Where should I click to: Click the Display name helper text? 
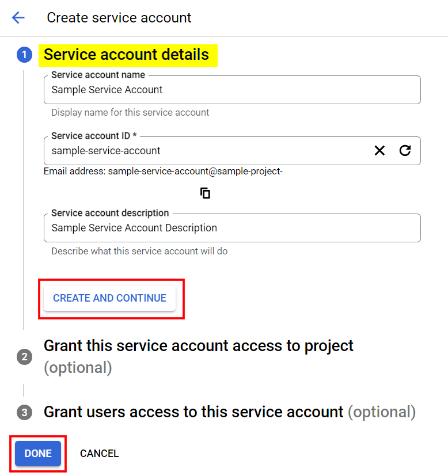point(130,113)
